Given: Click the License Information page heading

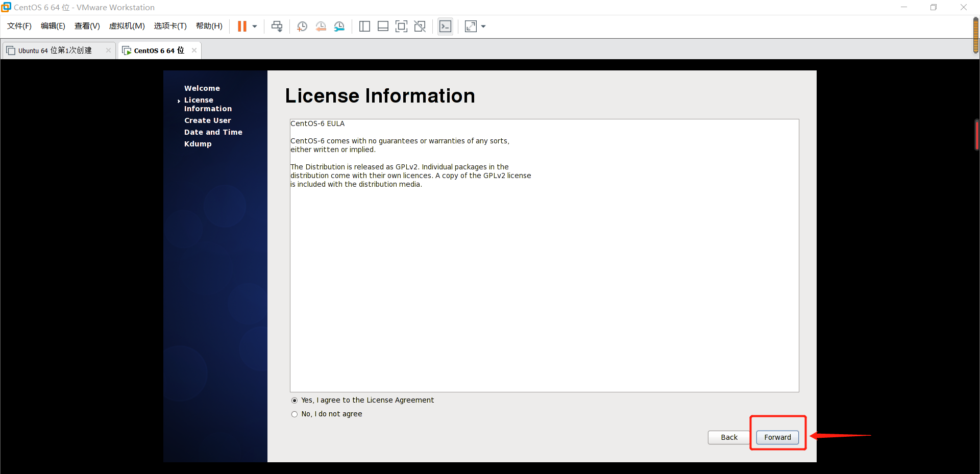Looking at the screenshot, I should [x=380, y=96].
